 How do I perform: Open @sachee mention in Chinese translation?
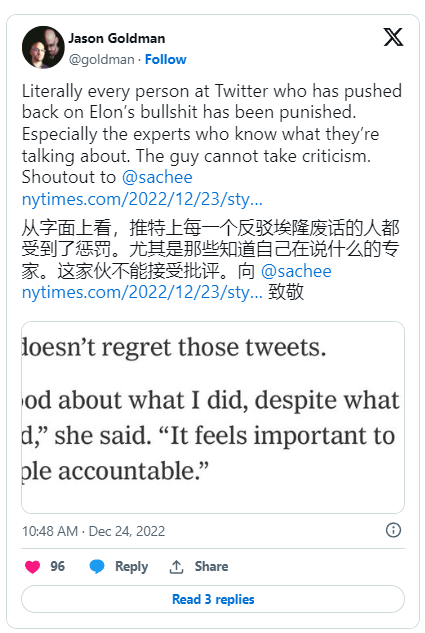296,271
